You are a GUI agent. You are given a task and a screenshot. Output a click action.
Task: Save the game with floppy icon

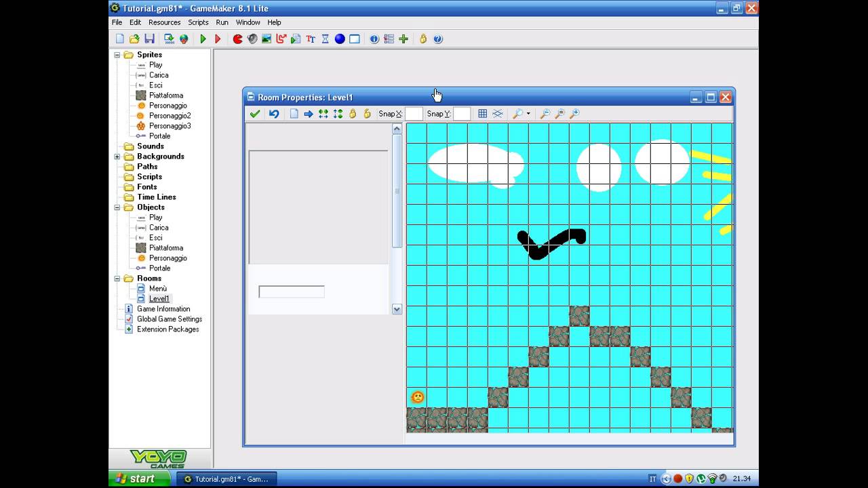[149, 39]
